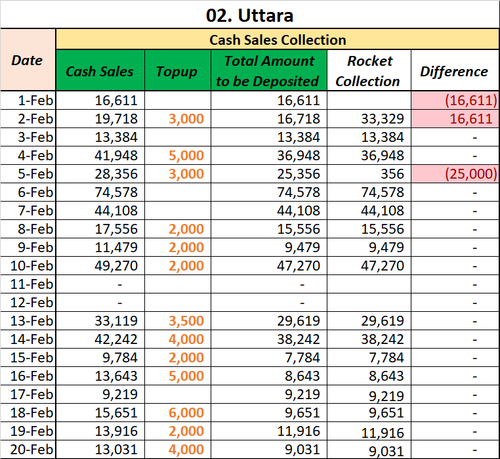Click the 49,270 cash sales cell

click(x=100, y=266)
